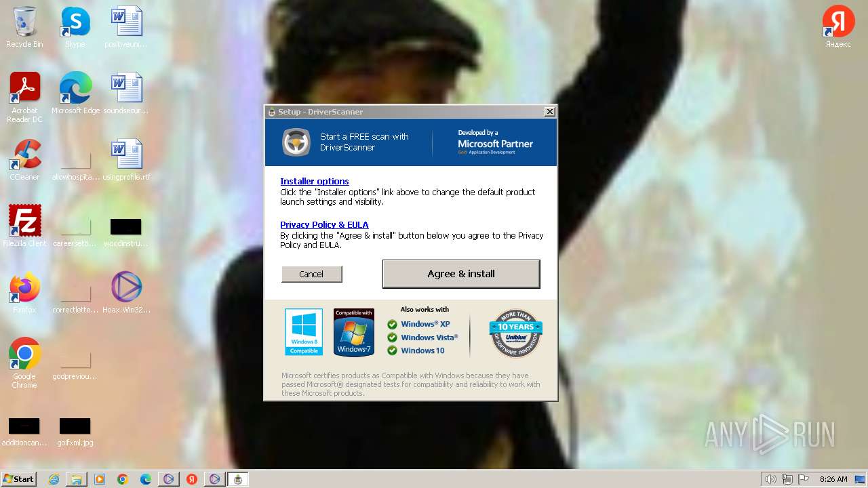868x488 pixels.
Task: Click the Uniblue 10 Years badge
Action: tap(515, 333)
